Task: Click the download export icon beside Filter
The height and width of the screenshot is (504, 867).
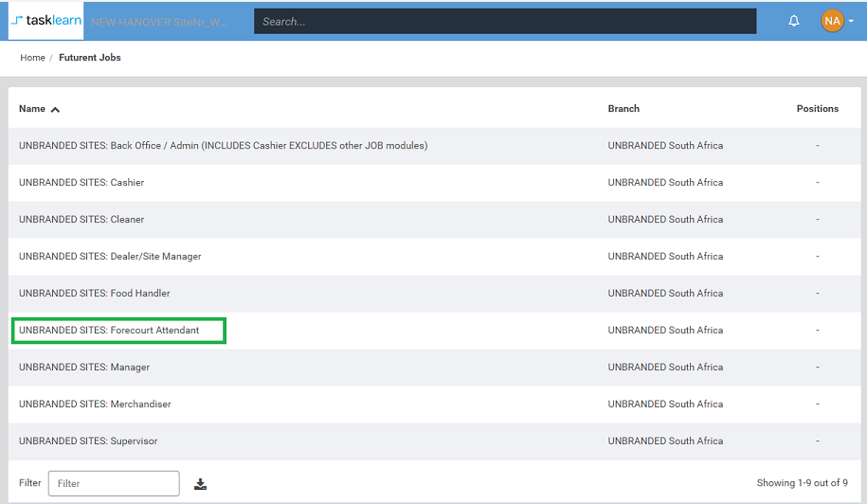Action: (200, 484)
